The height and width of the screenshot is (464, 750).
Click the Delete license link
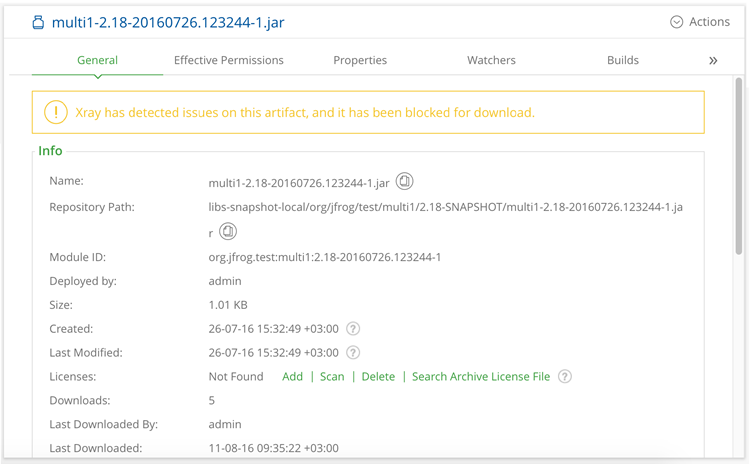point(378,377)
